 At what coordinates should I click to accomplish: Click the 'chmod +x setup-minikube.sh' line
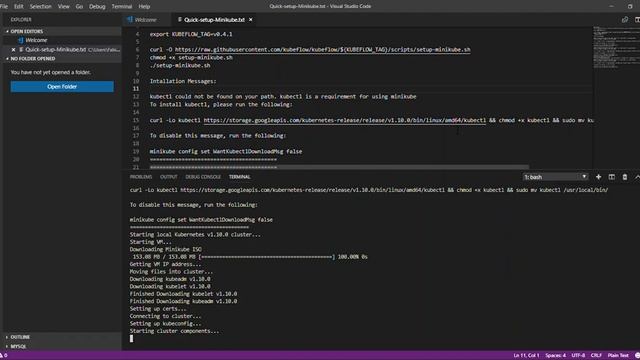(191, 58)
